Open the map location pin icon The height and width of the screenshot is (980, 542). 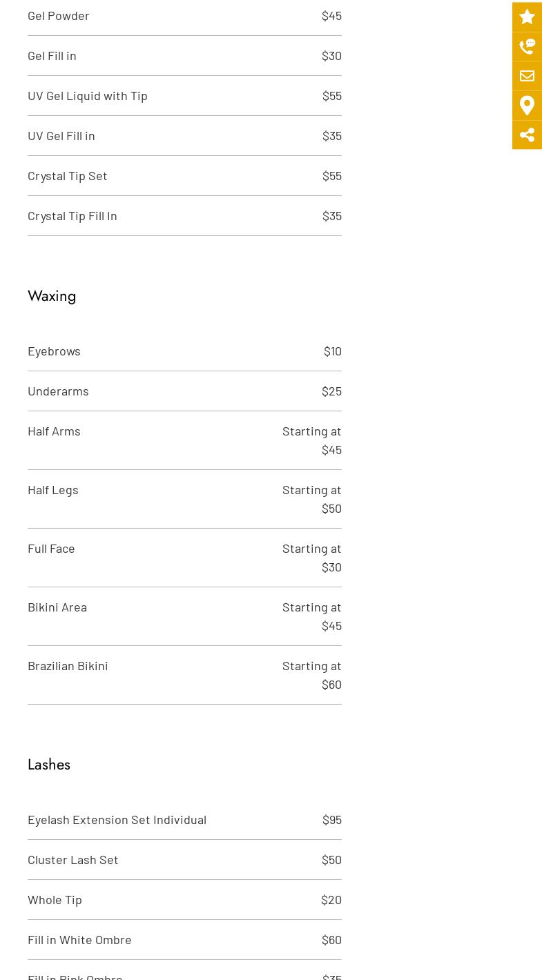pos(527,106)
